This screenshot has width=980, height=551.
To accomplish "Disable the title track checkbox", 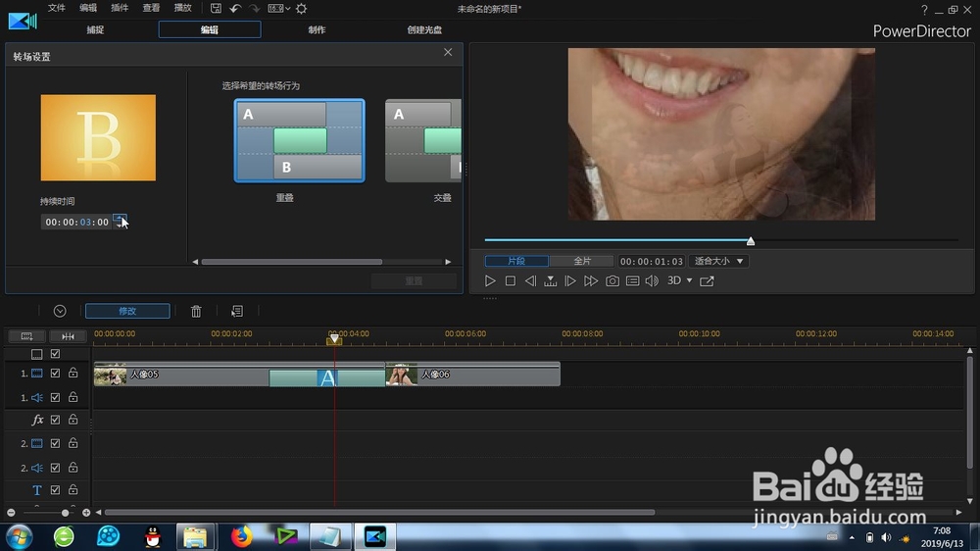I will coord(55,489).
